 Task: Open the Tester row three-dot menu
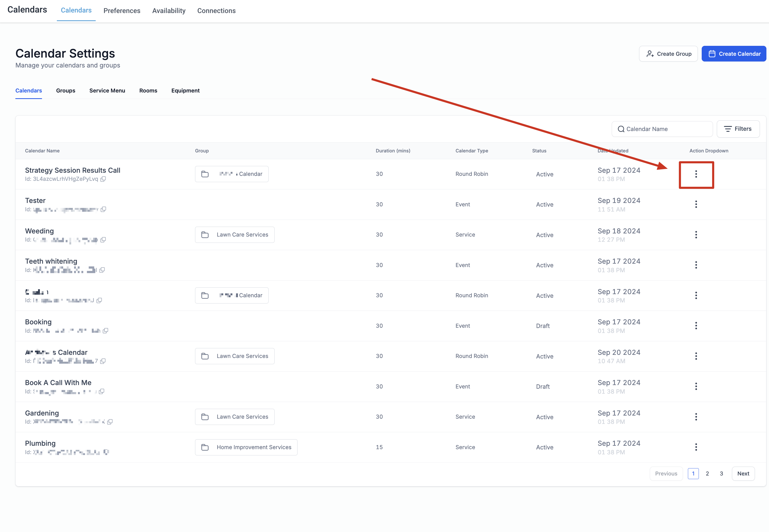point(696,204)
